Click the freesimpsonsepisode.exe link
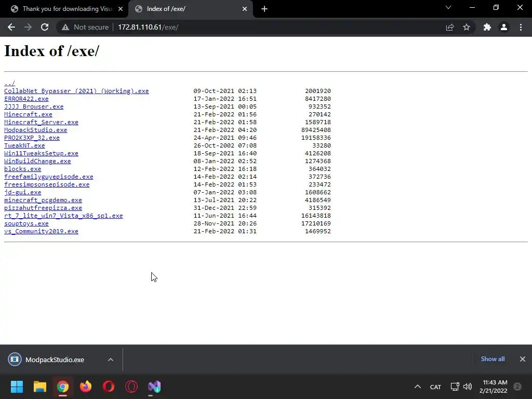This screenshot has width=532, height=399. (x=47, y=184)
